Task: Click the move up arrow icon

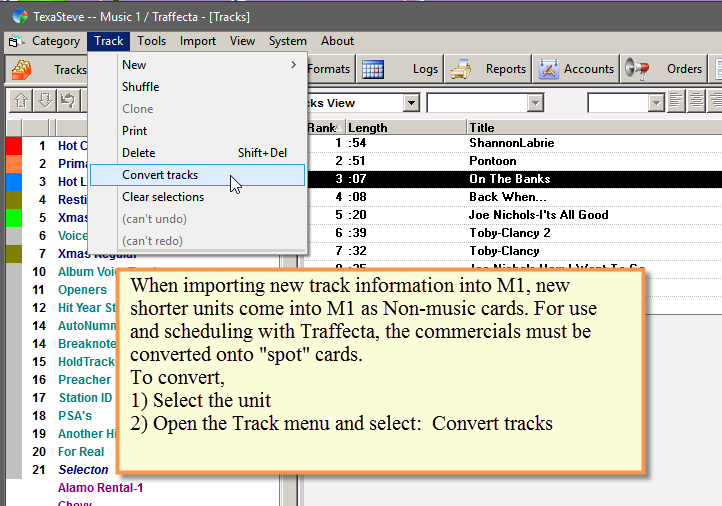Action: point(21,100)
